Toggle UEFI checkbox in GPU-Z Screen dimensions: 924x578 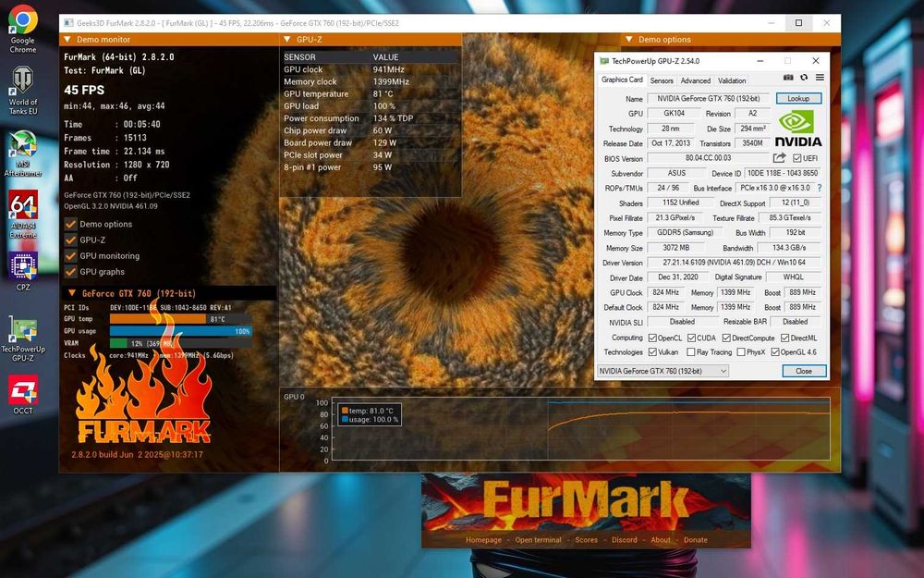(x=796, y=158)
